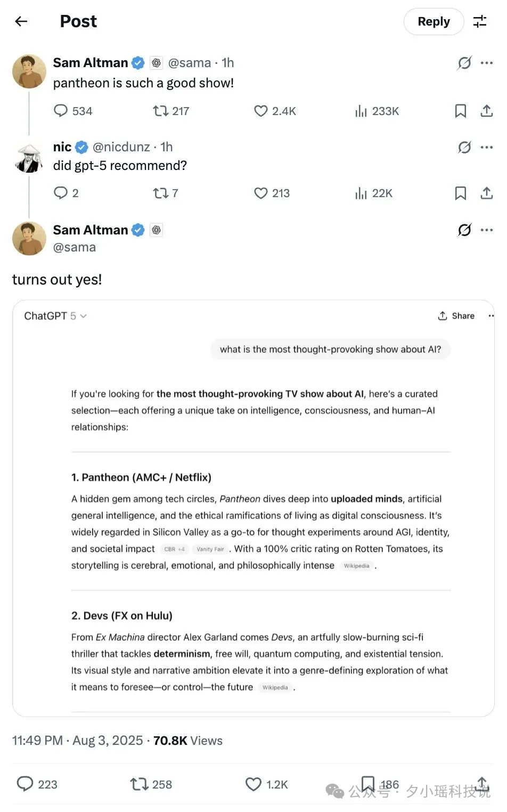Click the Vanity Fair source chip
The width and height of the screenshot is (507, 812).
(210, 549)
